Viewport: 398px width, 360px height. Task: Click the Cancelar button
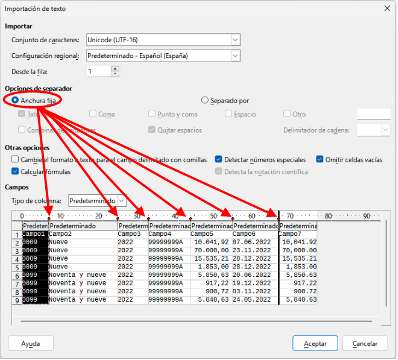click(365, 343)
